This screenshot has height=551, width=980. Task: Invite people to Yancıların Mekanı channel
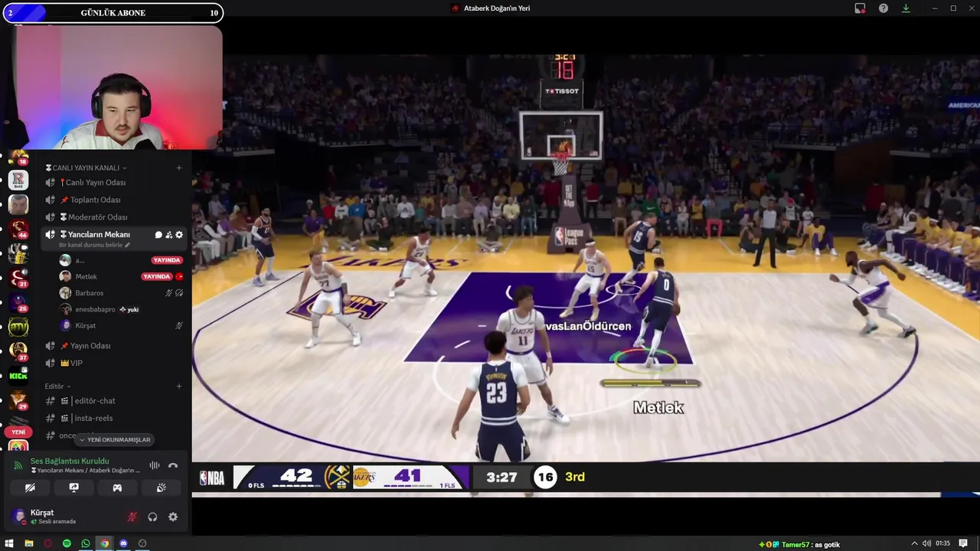point(169,235)
